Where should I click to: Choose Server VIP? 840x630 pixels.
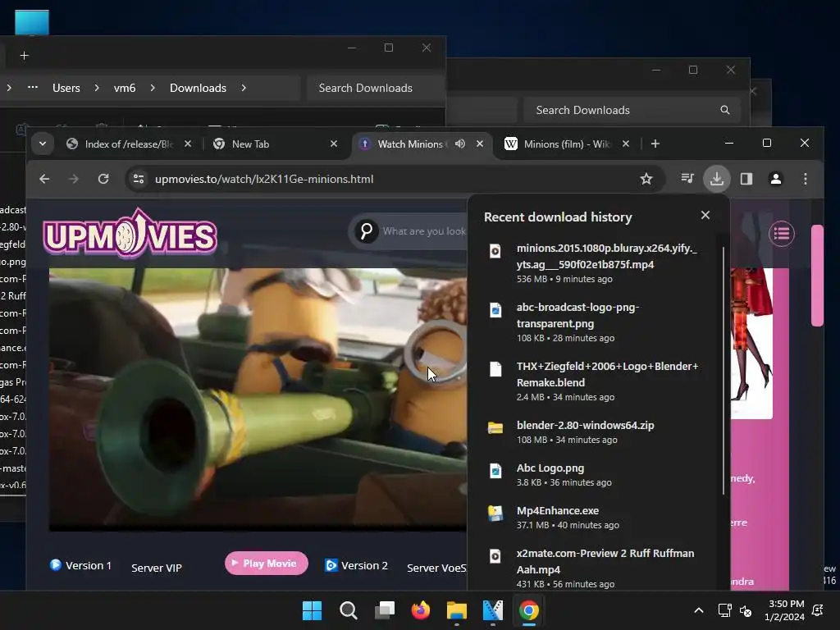157,568
